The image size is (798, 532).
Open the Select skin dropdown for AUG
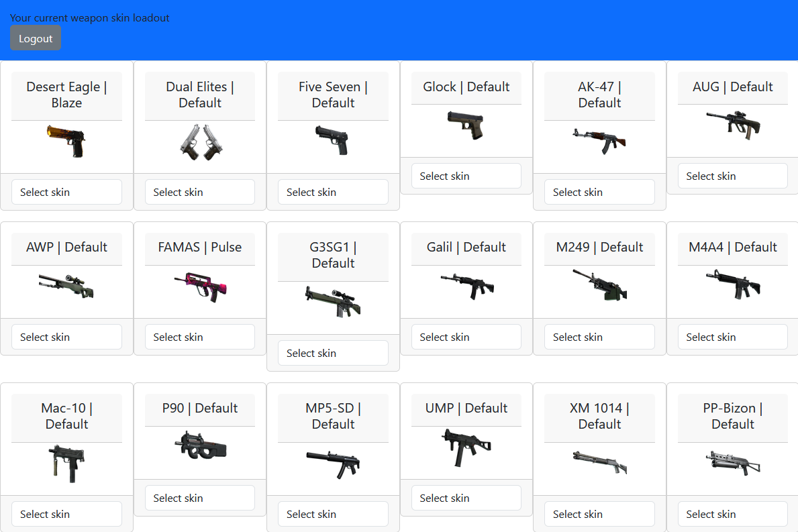coord(732,176)
